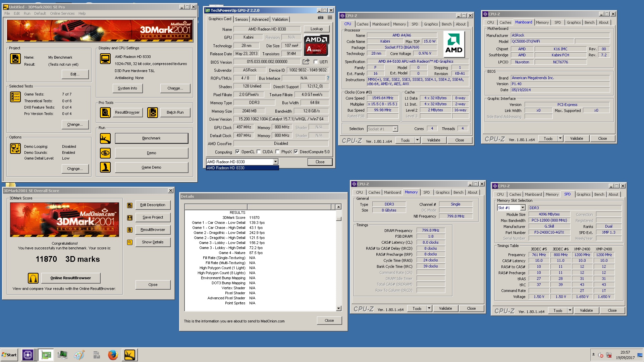This screenshot has width=644, height=362.
Task: Expand Tools dropdown arrow in CPU-Z Memory window
Action: (429, 308)
